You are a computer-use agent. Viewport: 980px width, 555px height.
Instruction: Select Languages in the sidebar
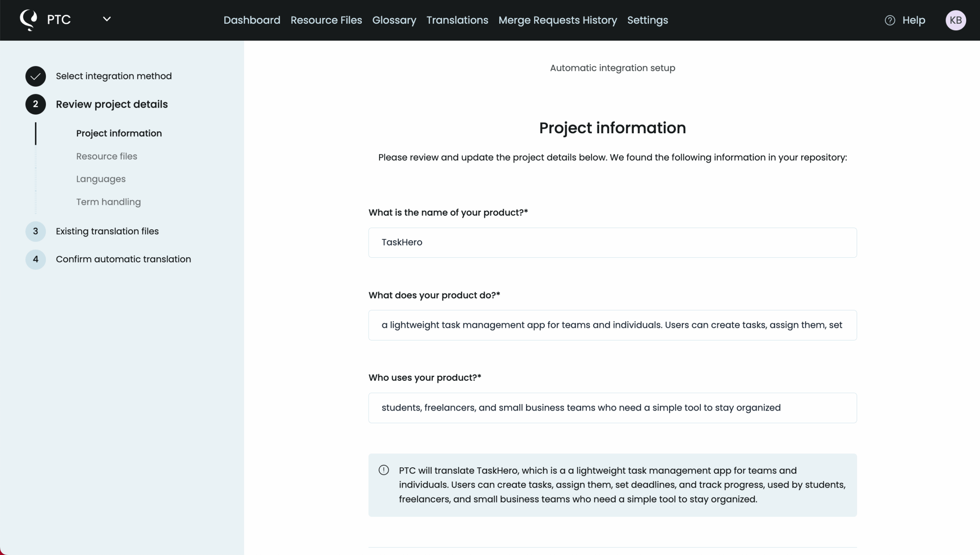click(x=100, y=179)
